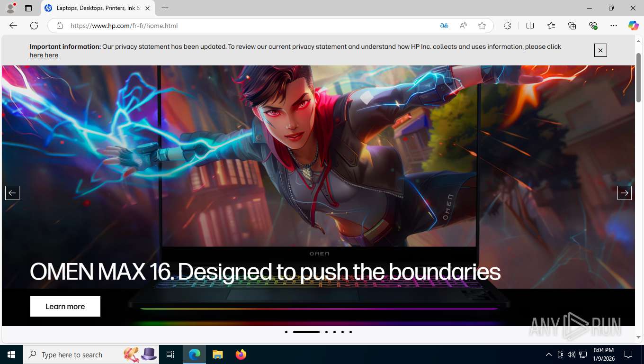Open Edge Settings and more menu

point(614,26)
